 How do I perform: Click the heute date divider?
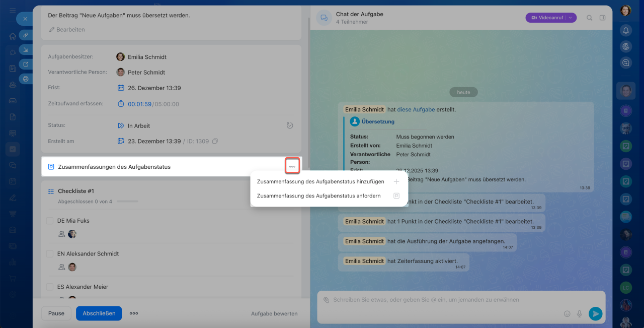(x=463, y=92)
